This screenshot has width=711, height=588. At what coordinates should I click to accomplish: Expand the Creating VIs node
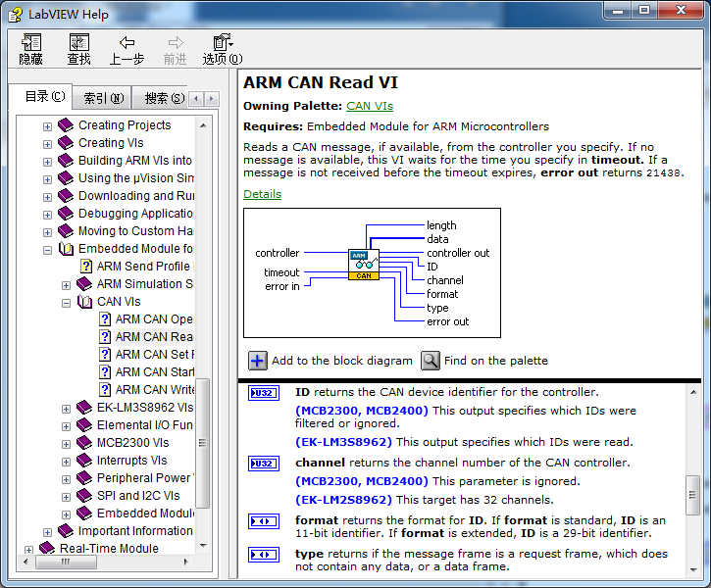tap(47, 144)
